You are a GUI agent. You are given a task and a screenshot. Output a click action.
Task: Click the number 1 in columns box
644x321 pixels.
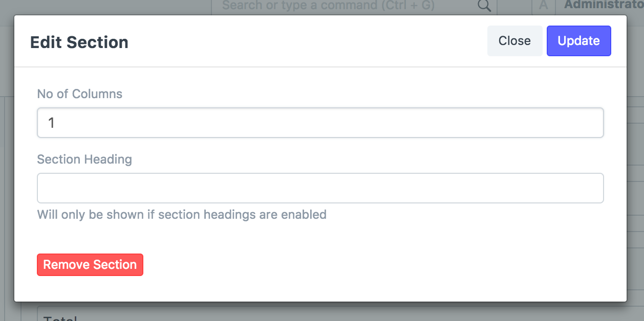pyautogui.click(x=51, y=123)
